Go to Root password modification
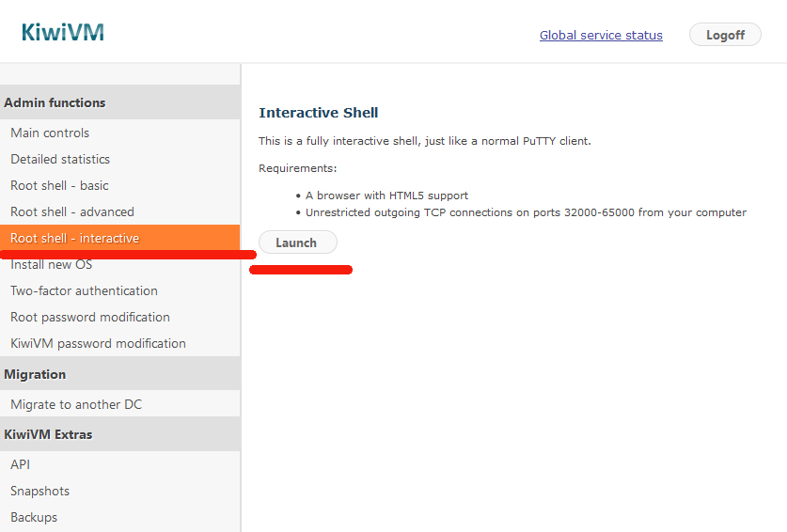 coord(90,317)
